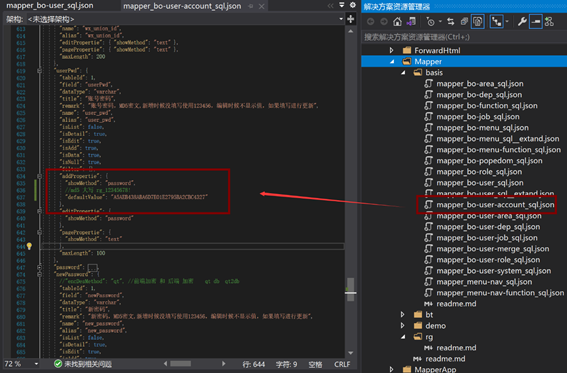Click the split editor plus icon
567x373 pixels.
[350, 19]
